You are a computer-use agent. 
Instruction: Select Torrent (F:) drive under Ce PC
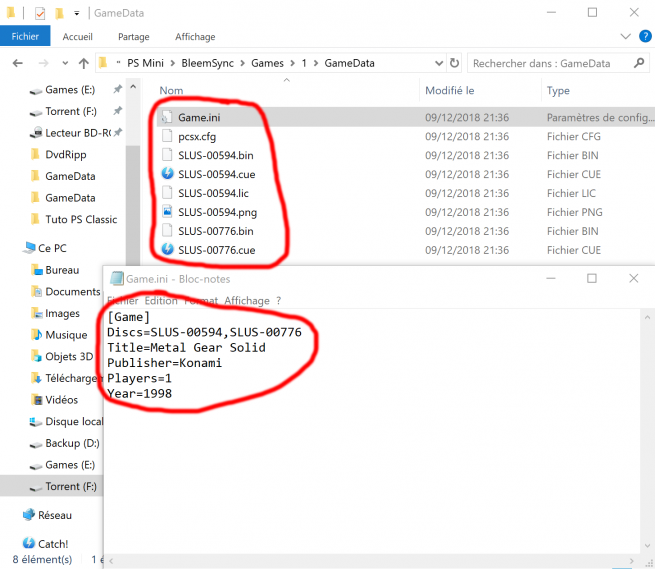pyautogui.click(x=71, y=486)
